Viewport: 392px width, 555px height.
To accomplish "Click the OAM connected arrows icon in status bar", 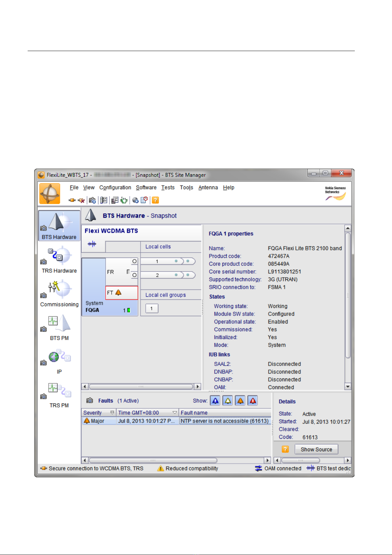I will click(x=258, y=468).
